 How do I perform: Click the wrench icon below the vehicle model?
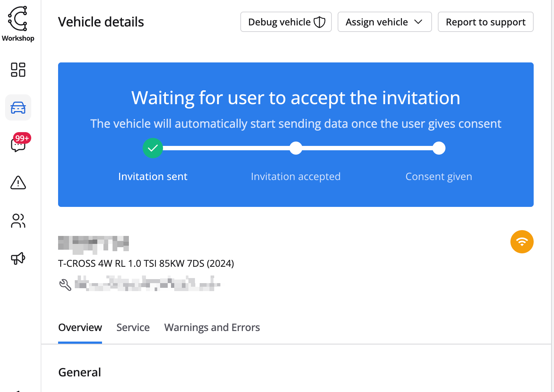pos(65,285)
